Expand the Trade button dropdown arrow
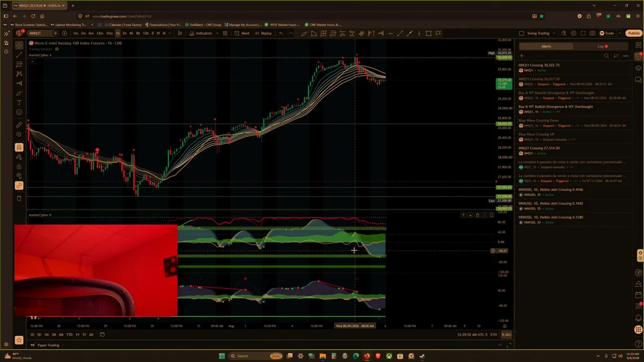 pos(619,33)
